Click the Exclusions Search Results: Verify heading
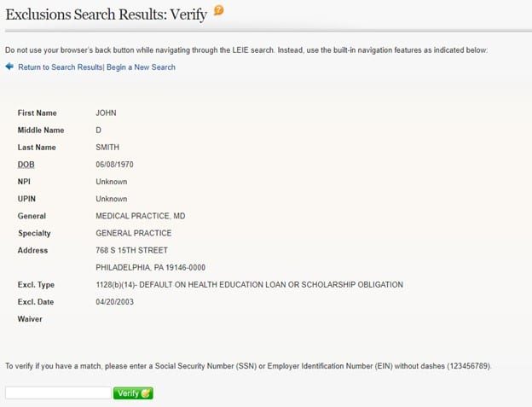Image resolution: width=532 pixels, height=407 pixels. point(107,15)
